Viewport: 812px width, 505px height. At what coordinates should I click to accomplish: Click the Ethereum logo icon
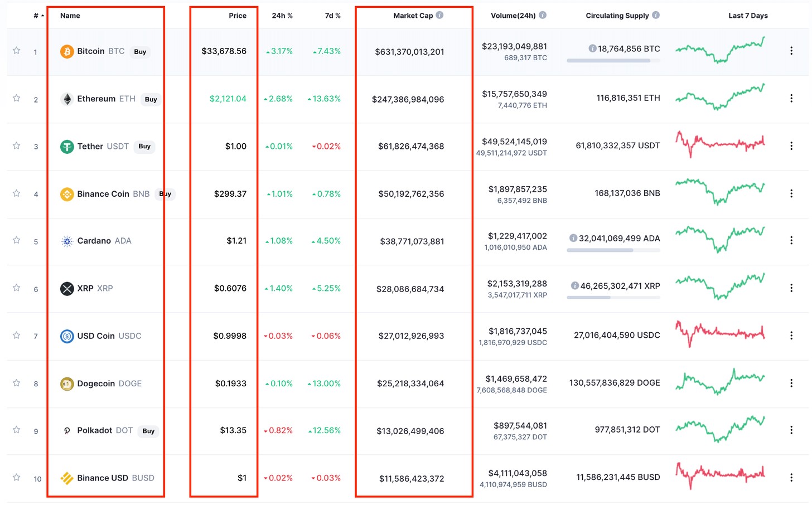pos(67,99)
